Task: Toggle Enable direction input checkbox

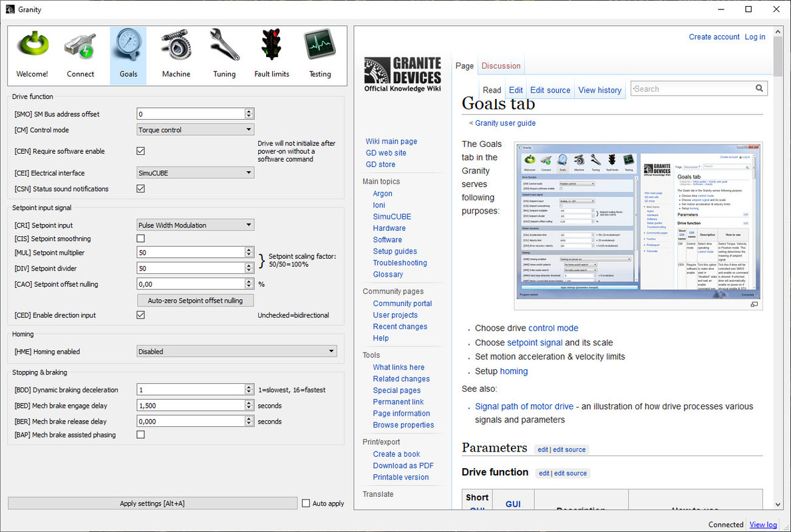Action: [x=141, y=315]
